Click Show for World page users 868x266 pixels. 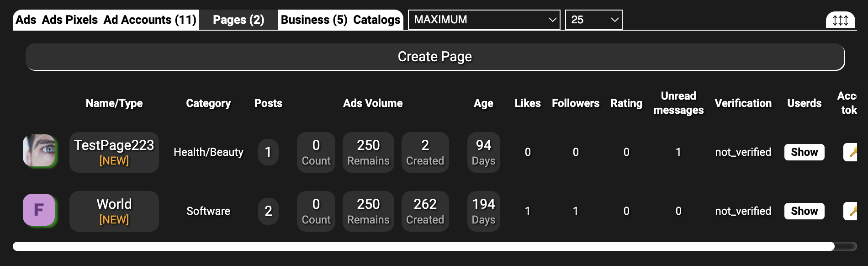point(804,211)
